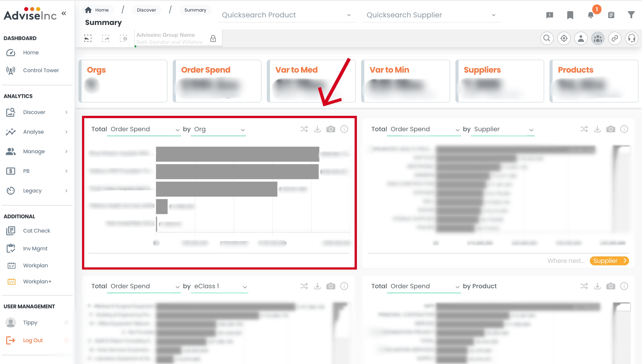Image resolution: width=642 pixels, height=364 pixels.
Task: Download the Order Spend by Supplier chart
Action: (597, 129)
